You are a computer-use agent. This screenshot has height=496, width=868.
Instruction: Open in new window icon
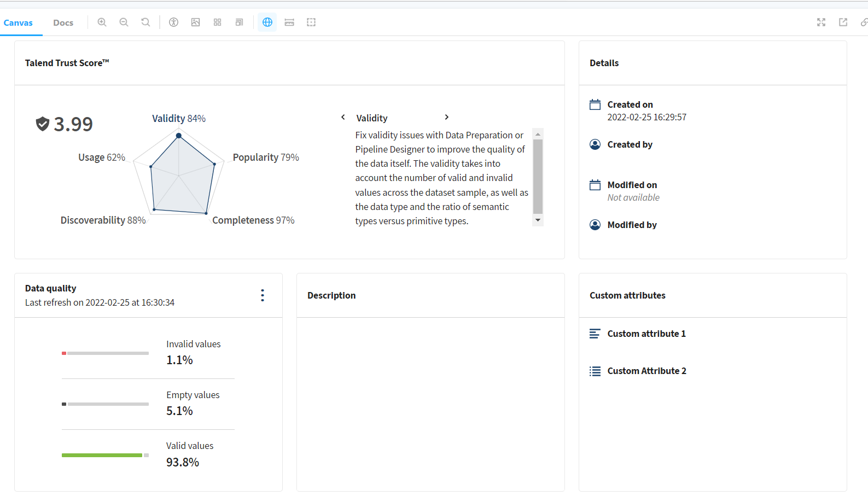[x=843, y=22]
